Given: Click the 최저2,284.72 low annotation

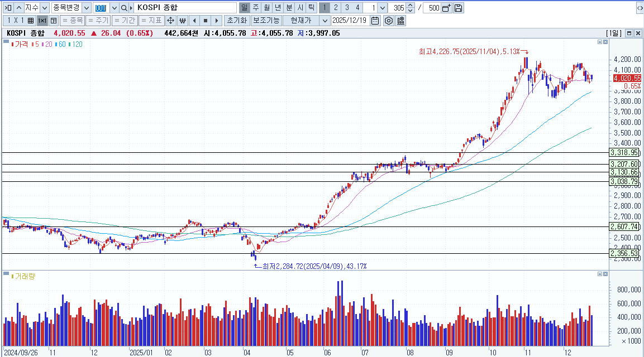Looking at the screenshot, I should (x=314, y=266).
